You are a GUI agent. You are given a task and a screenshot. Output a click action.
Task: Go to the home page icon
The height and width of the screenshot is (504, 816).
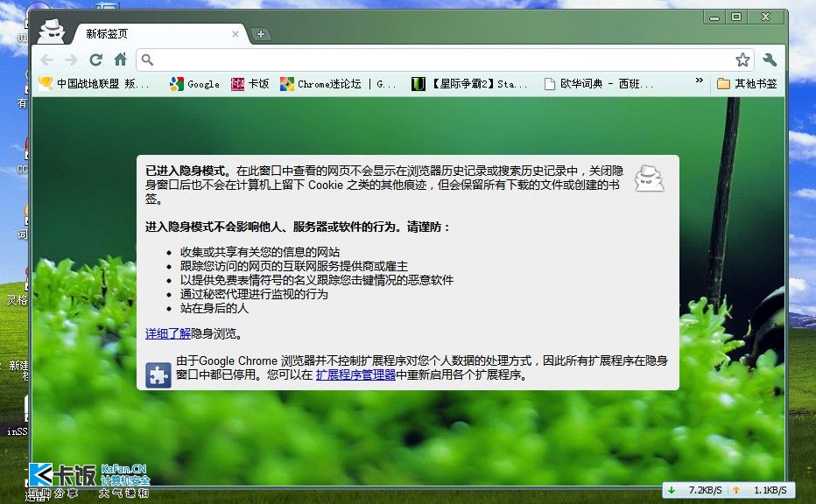click(x=120, y=59)
